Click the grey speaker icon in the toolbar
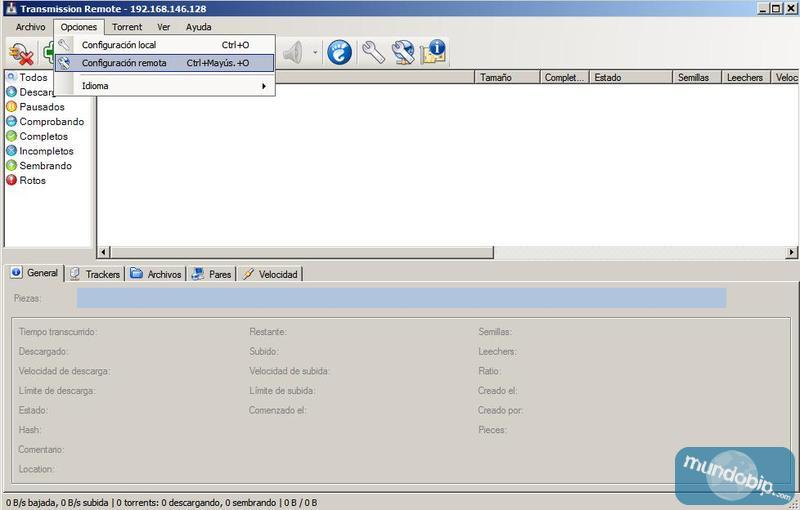 292,53
